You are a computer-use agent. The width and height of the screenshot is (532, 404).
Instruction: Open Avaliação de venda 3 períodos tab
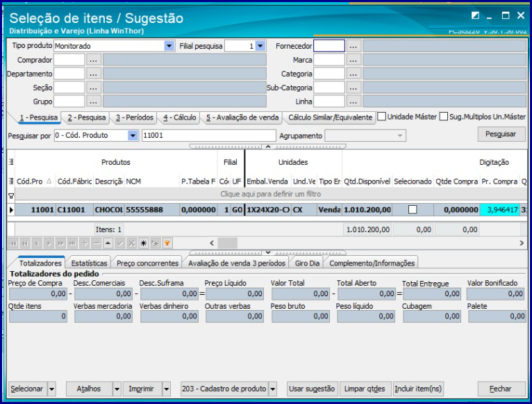pyautogui.click(x=236, y=264)
